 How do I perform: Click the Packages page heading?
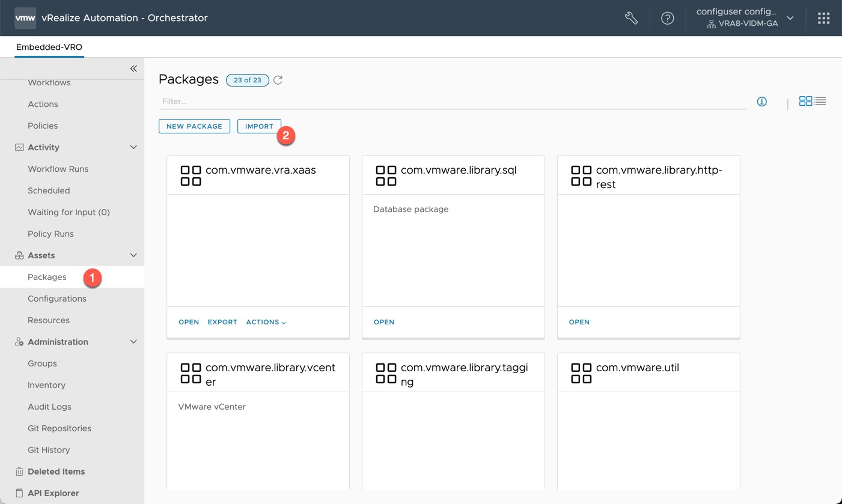click(189, 79)
